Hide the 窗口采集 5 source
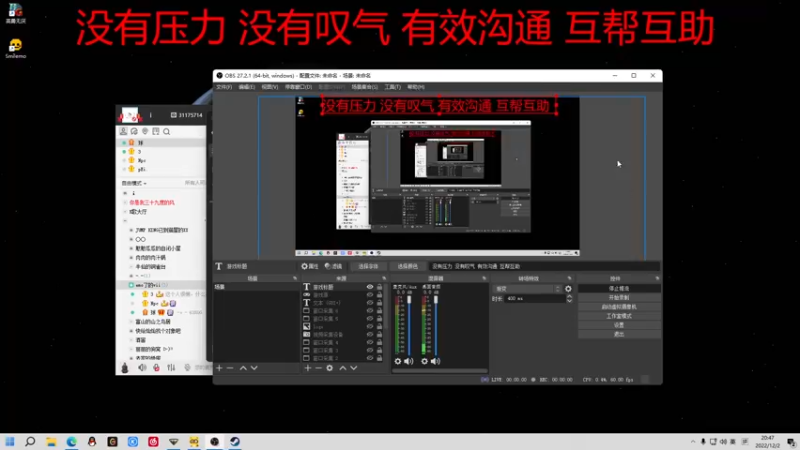This screenshot has height=450, width=800. pos(370,319)
